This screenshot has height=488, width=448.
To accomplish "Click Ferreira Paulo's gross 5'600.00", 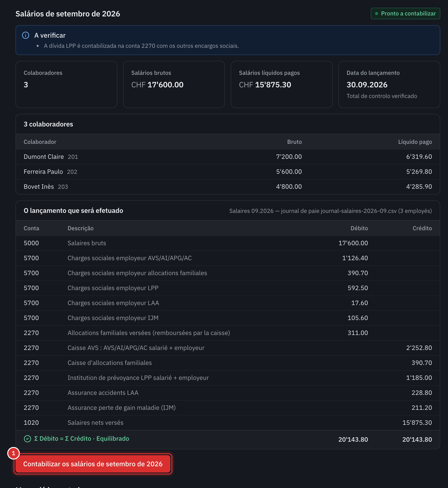I will click(289, 172).
